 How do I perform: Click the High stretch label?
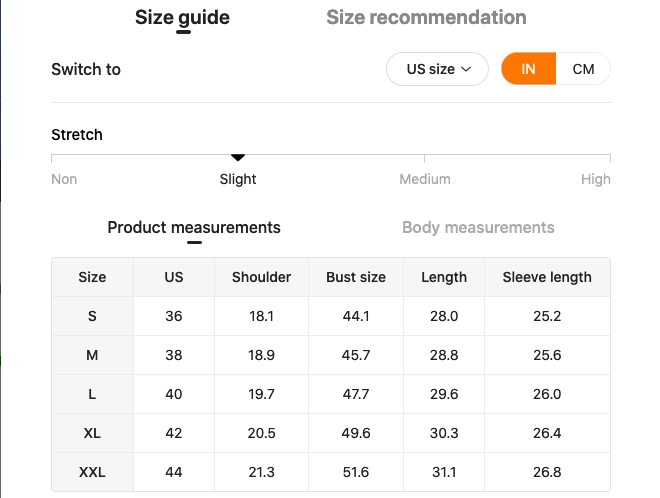(595, 179)
